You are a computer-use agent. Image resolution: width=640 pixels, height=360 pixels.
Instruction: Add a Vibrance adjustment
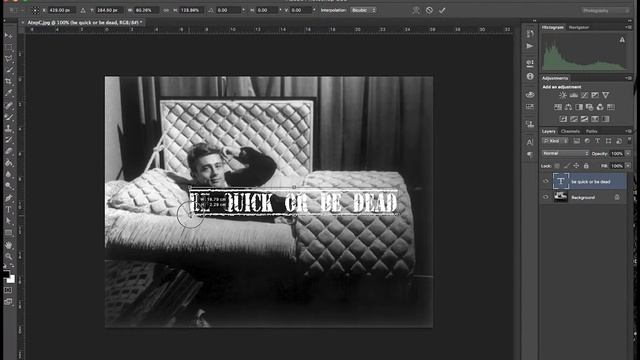click(x=606, y=95)
